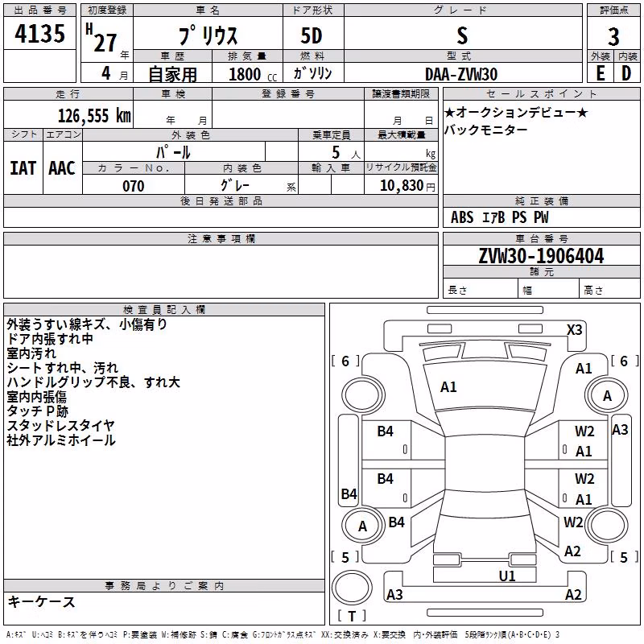Select mileage value 126,555 km
This screenshot has width=644, height=644.
point(94,116)
